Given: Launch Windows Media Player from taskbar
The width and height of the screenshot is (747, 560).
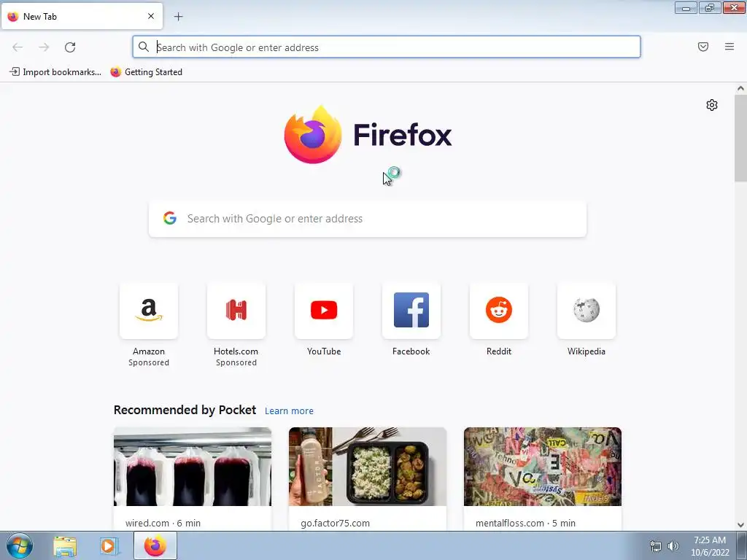Looking at the screenshot, I should (x=109, y=546).
